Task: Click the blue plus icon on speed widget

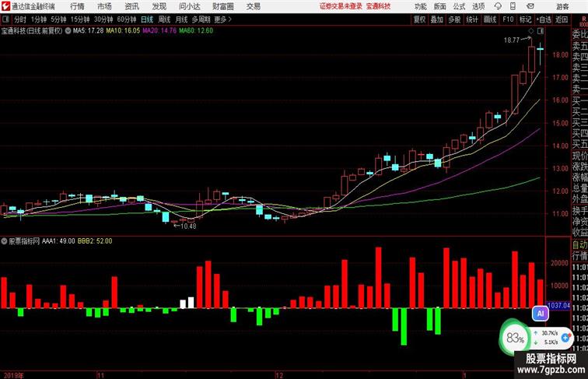Action: point(565,338)
